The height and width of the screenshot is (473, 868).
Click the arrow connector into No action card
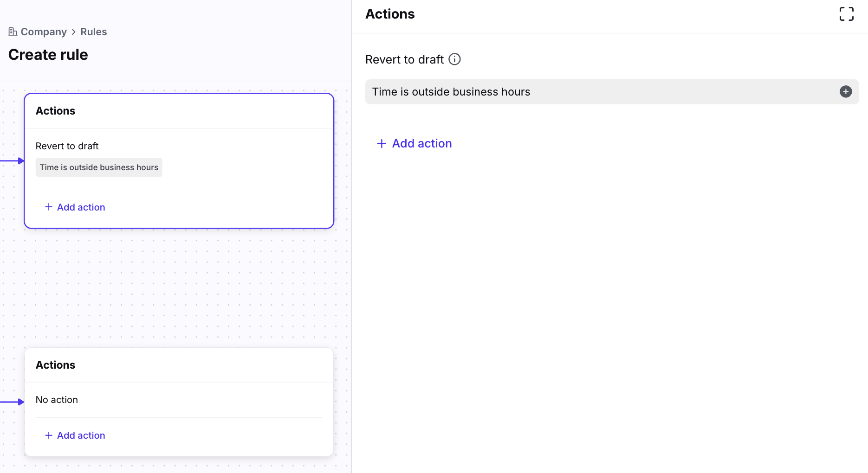click(20, 402)
